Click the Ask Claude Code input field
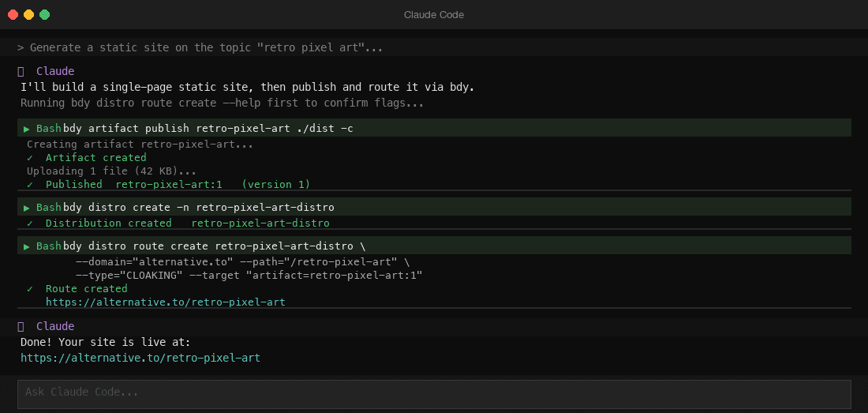868x413 pixels. (434, 394)
